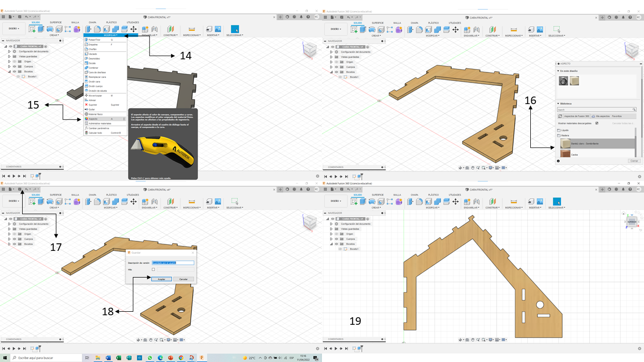This screenshot has width=644, height=362.
Task: Toggle Bocetos eye in the Guardar-dialog window
Action: click(15, 244)
